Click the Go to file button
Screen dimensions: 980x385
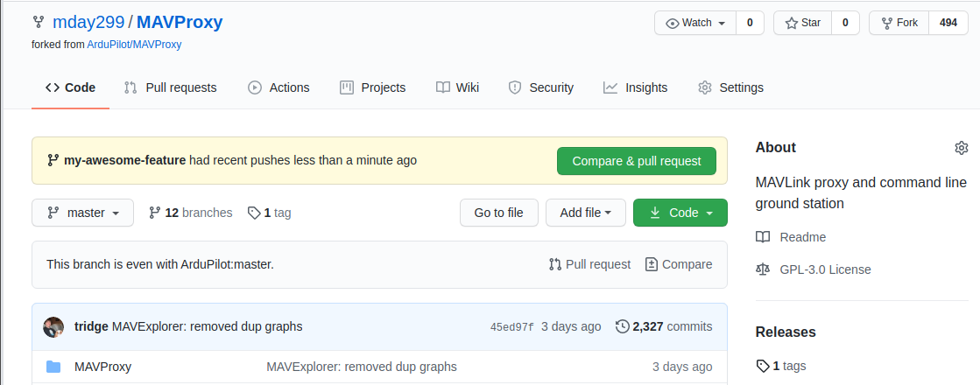(x=498, y=213)
